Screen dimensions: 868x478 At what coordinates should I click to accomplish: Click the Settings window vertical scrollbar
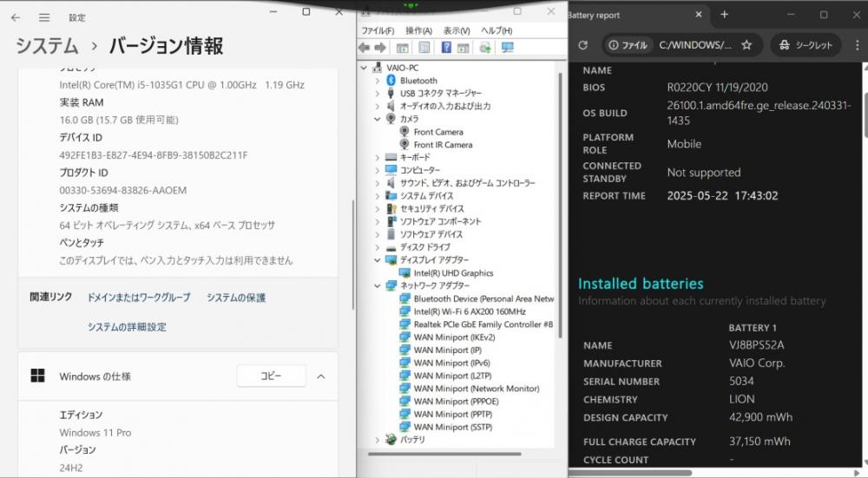click(x=353, y=254)
